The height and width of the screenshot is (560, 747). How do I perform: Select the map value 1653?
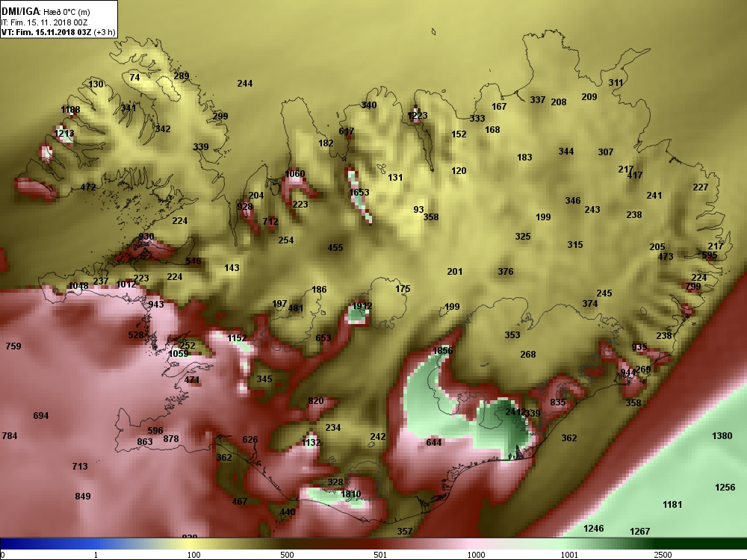(359, 193)
